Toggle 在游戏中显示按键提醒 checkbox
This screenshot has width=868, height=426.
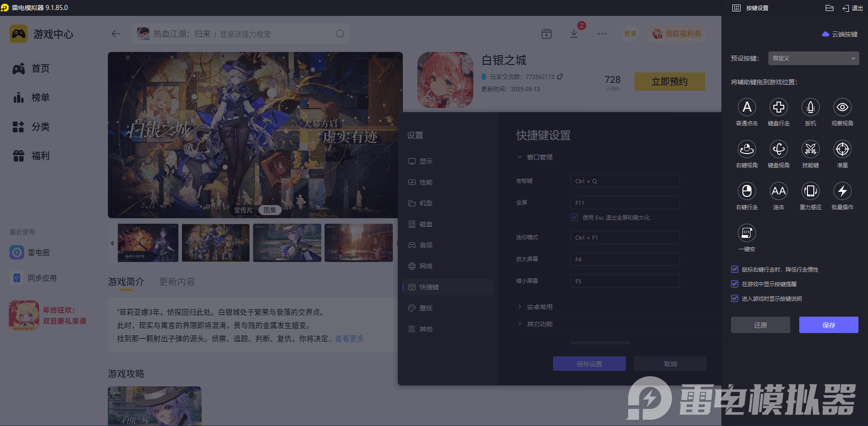(735, 284)
